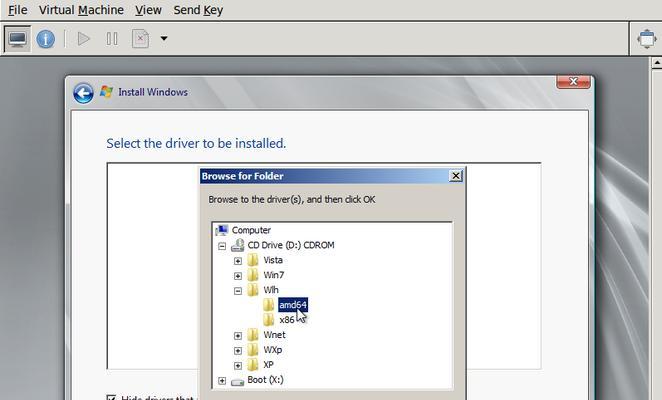Image resolution: width=662 pixels, height=400 pixels.
Task: Click the x86 folder icon
Action: click(269, 320)
